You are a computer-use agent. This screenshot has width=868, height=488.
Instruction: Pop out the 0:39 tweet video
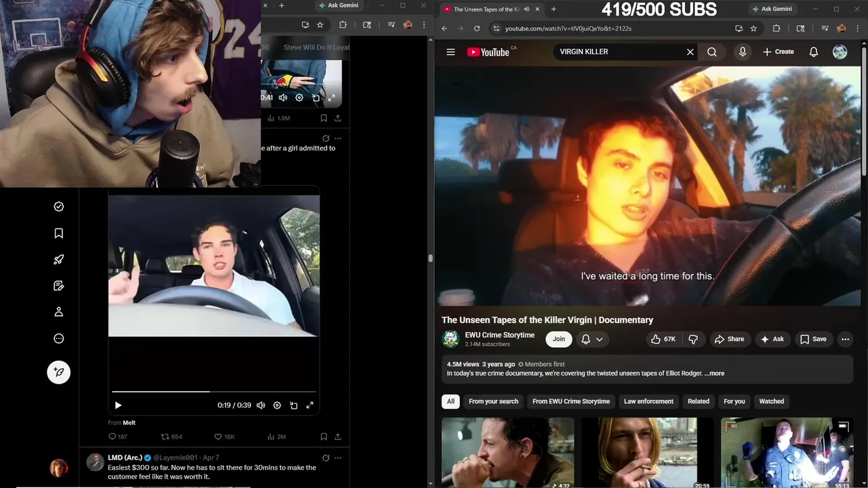[294, 405]
